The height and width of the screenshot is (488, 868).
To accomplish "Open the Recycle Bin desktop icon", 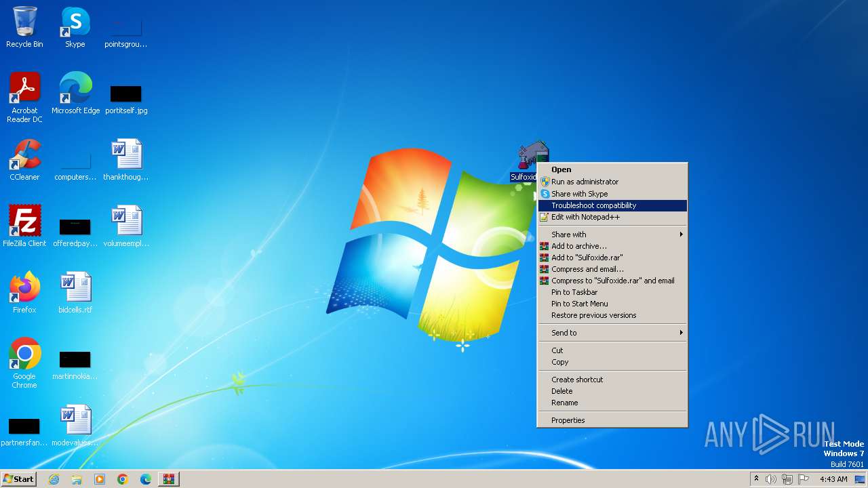I will point(24,27).
